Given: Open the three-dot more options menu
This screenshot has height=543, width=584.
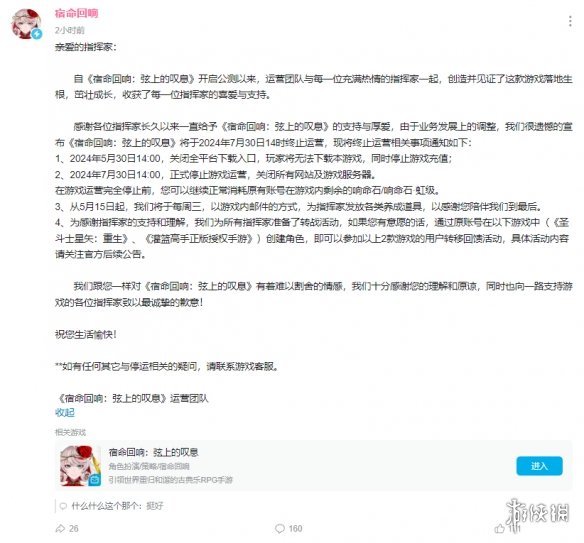Looking at the screenshot, I should (570, 21).
